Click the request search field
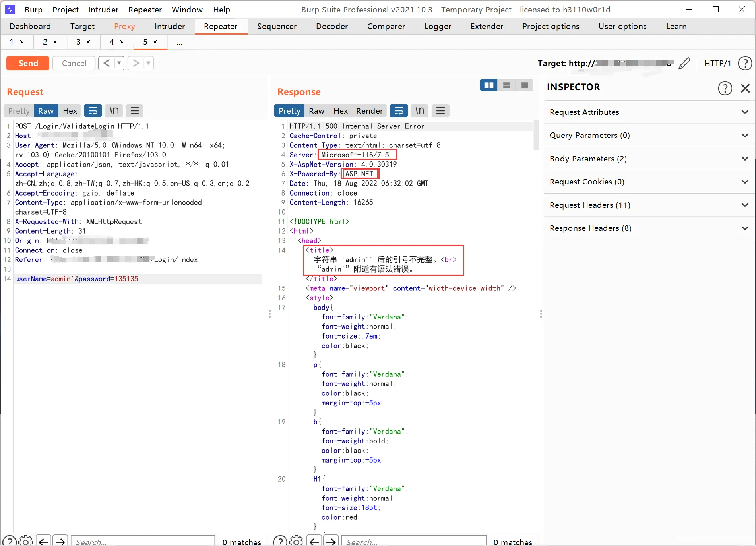The width and height of the screenshot is (756, 546). pos(143,541)
